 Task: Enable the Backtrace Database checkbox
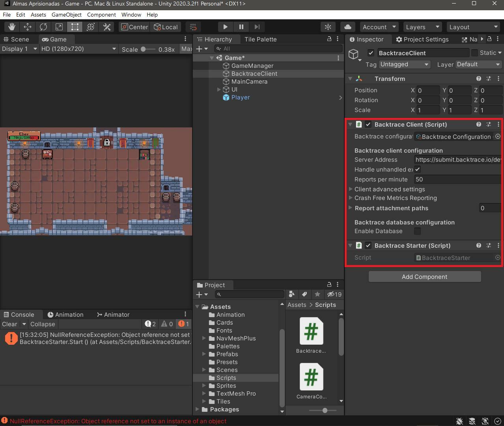tap(417, 231)
